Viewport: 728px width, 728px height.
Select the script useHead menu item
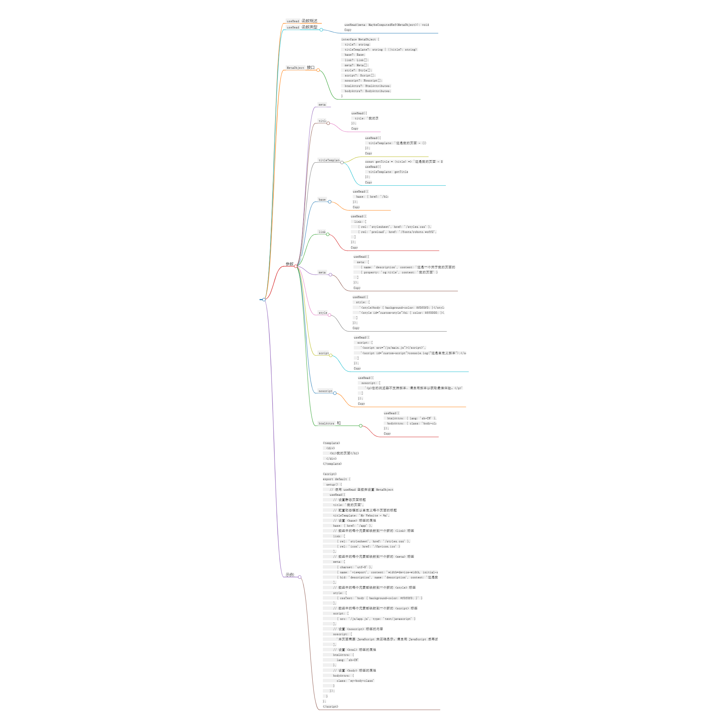(x=324, y=351)
